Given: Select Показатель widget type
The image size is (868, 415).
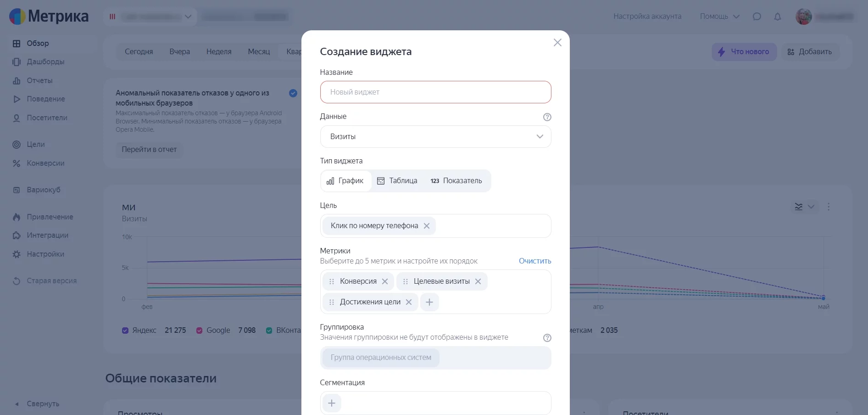Looking at the screenshot, I should 456,181.
